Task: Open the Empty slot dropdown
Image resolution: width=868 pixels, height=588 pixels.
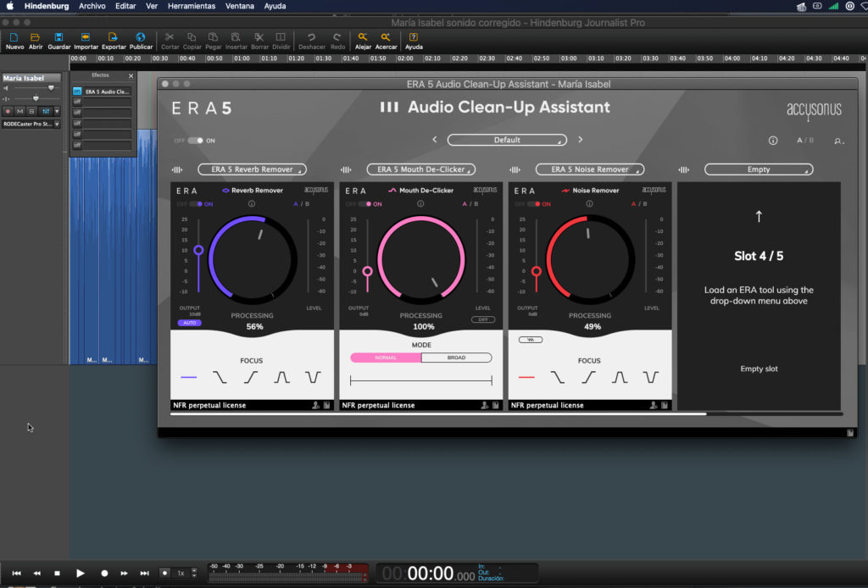Action: [x=759, y=169]
